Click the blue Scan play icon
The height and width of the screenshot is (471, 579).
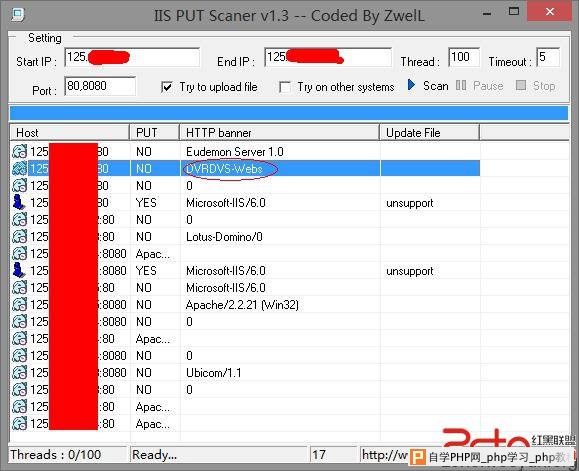tap(411, 85)
